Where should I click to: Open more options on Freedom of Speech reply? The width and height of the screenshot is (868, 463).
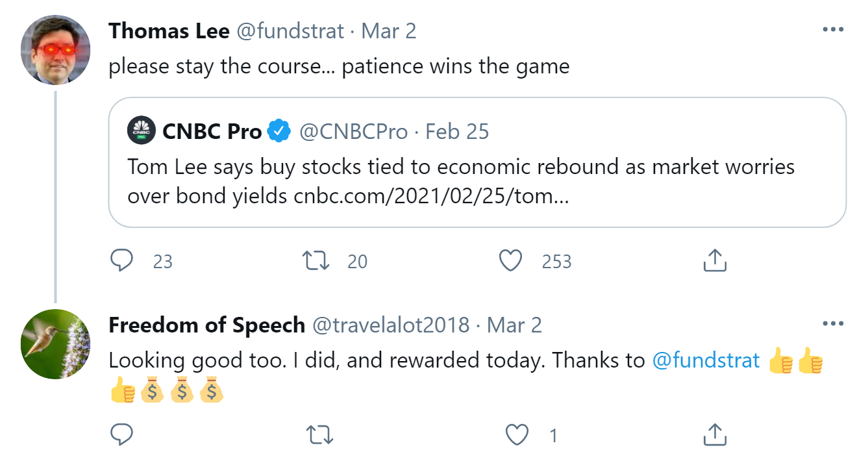click(x=833, y=323)
